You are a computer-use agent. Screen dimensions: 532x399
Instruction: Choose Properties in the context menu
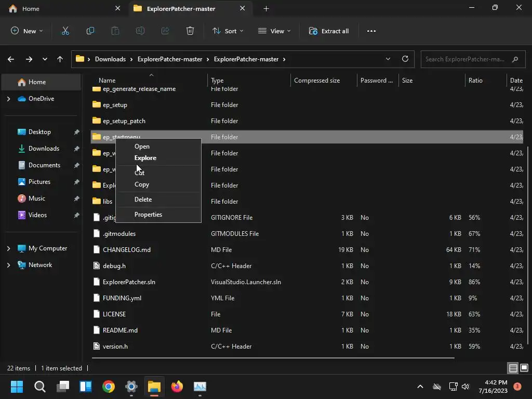tap(158, 215)
